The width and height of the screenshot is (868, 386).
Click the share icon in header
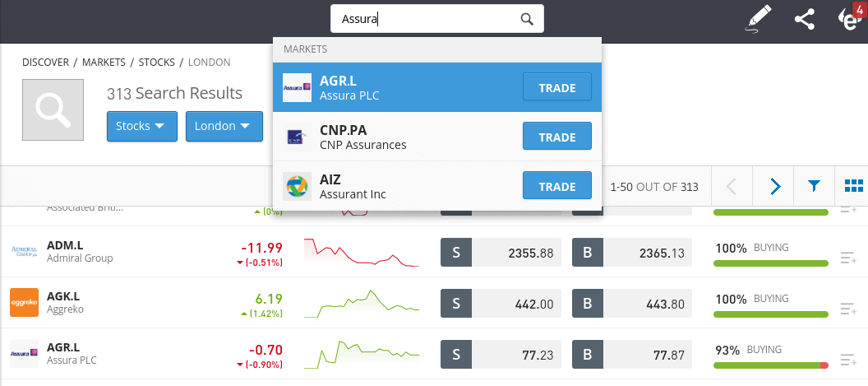tap(805, 20)
